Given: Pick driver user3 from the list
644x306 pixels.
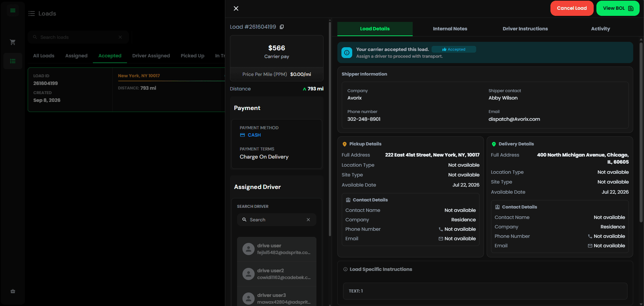Looking at the screenshot, I should [277, 297].
